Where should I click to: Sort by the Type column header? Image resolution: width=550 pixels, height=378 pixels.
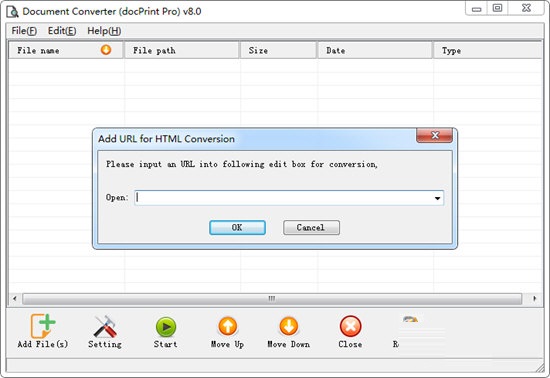[488, 50]
